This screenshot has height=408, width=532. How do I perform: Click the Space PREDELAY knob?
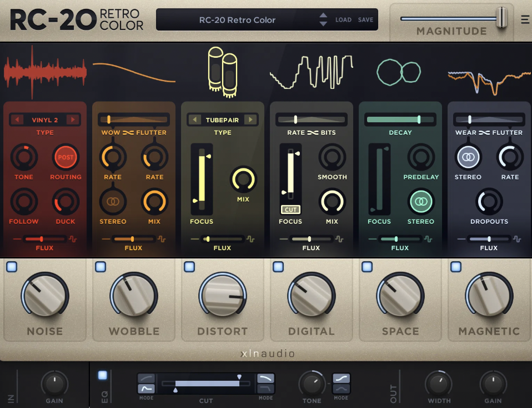421,157
